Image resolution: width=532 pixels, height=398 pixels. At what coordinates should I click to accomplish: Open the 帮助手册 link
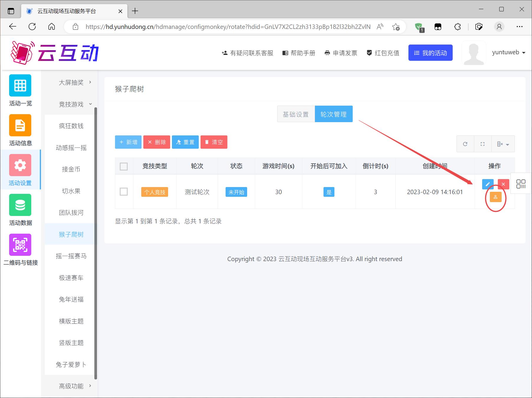[299, 53]
